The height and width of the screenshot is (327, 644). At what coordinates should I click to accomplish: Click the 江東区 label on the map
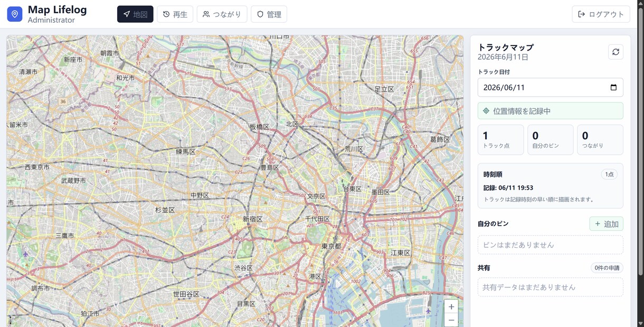tap(401, 253)
